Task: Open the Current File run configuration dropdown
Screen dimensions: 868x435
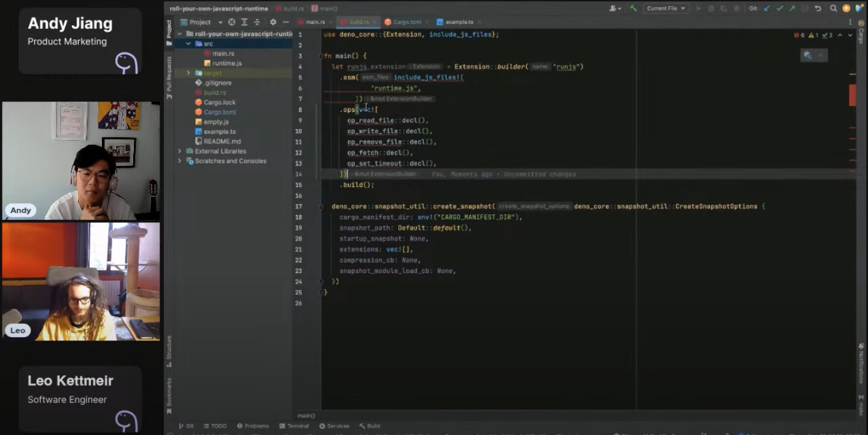Action: click(665, 9)
